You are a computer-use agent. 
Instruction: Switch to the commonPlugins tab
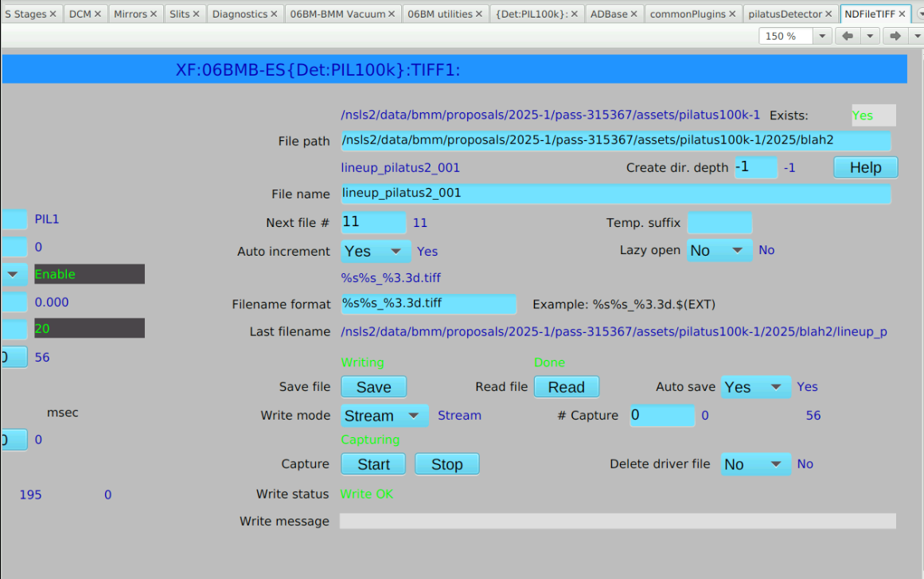pos(688,14)
